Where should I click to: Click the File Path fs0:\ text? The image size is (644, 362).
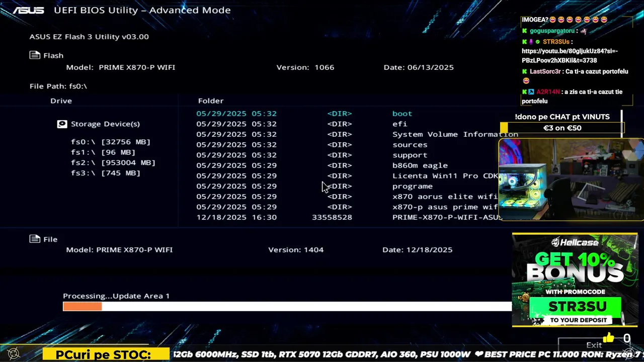click(x=58, y=86)
